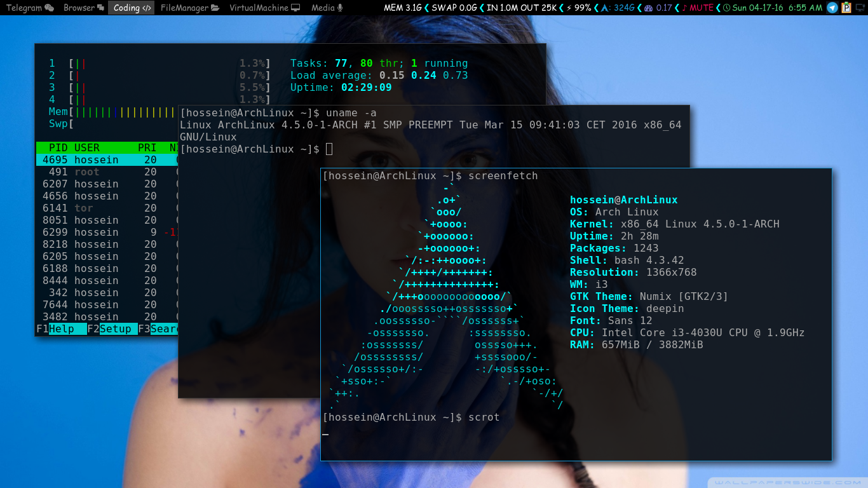This screenshot has width=868, height=488.
Task: Click the F1 Help button in htop
Action: tap(62, 329)
